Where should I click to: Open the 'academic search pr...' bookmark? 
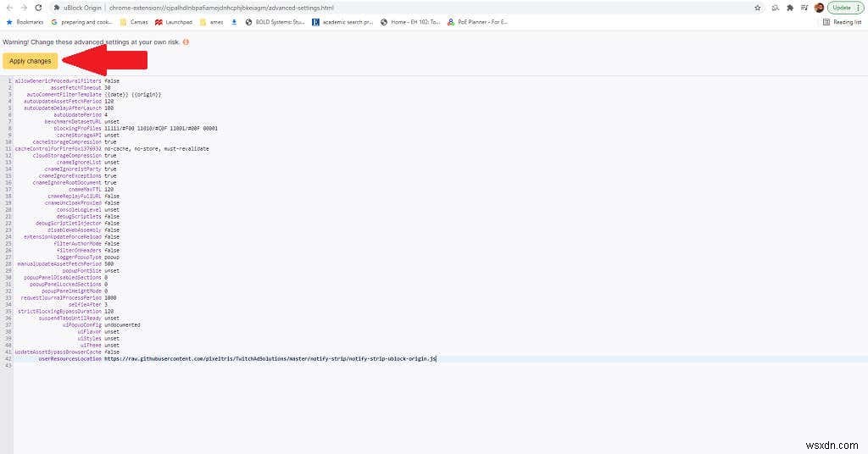(x=342, y=22)
